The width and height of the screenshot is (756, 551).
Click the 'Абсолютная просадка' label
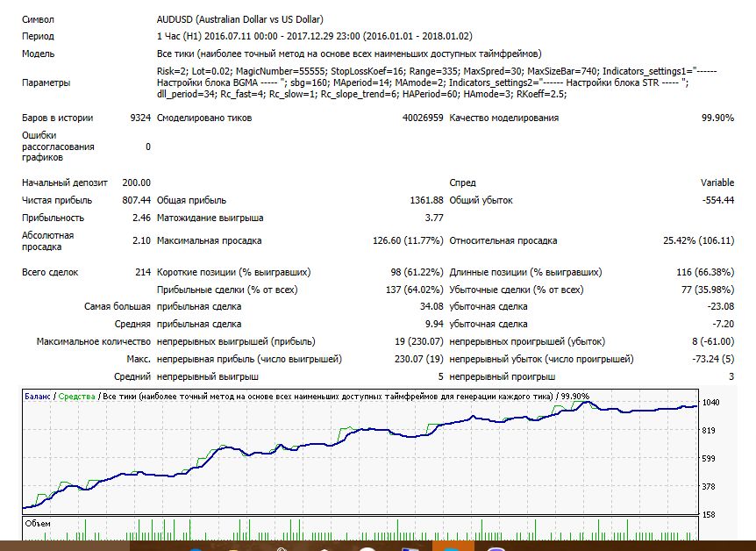[x=47, y=240]
